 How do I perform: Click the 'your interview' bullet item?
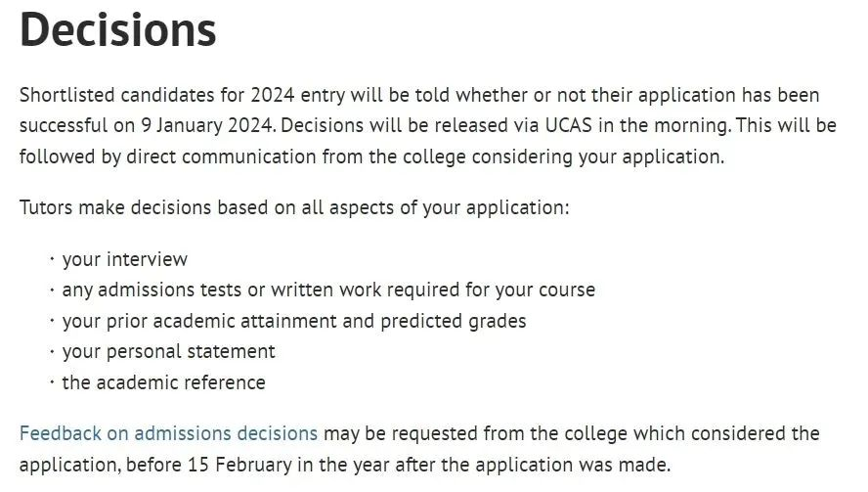pyautogui.click(x=124, y=259)
